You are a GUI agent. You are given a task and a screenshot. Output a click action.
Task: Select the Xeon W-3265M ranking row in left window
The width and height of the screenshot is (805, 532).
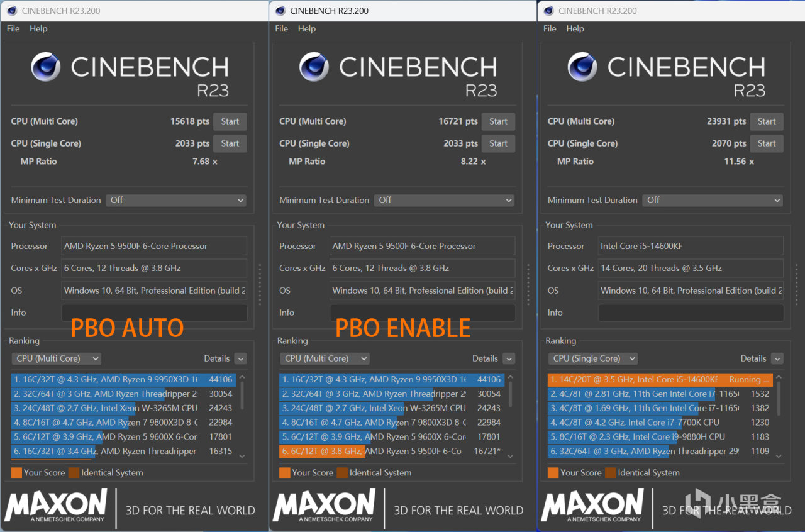pos(123,408)
